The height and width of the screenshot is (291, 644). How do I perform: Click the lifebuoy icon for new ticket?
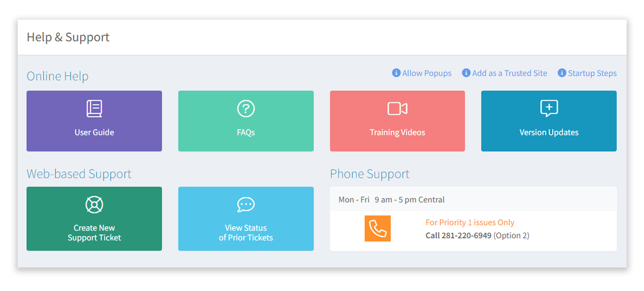[94, 205]
